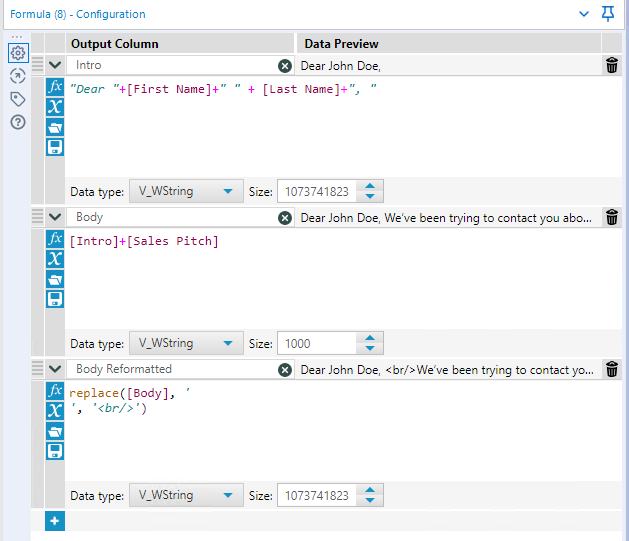Open the Help question mark icon

(18, 122)
